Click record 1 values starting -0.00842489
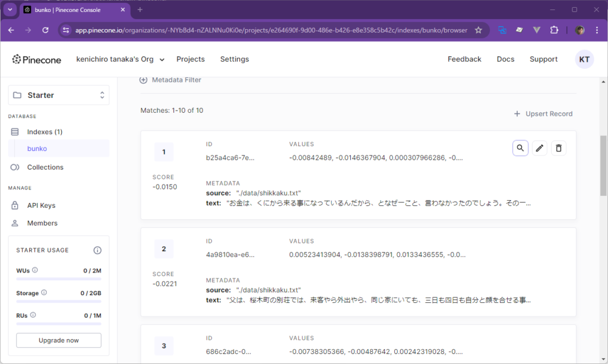 pos(376,158)
